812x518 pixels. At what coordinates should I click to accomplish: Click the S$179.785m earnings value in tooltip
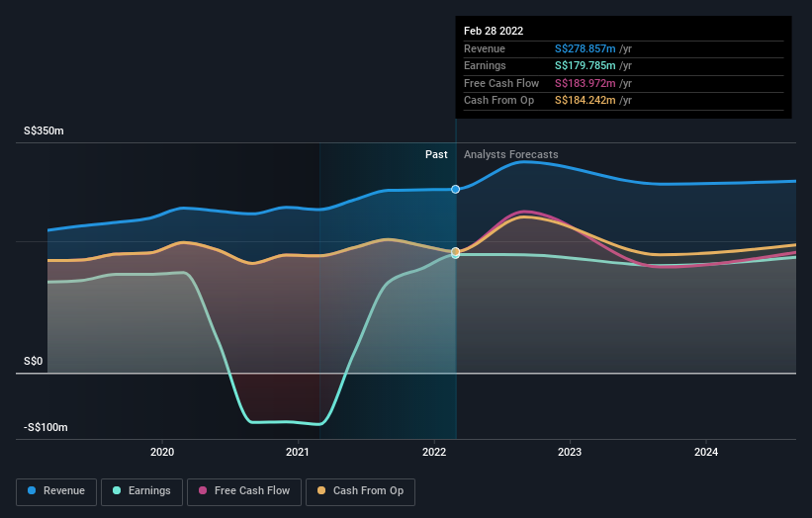pyautogui.click(x=586, y=65)
